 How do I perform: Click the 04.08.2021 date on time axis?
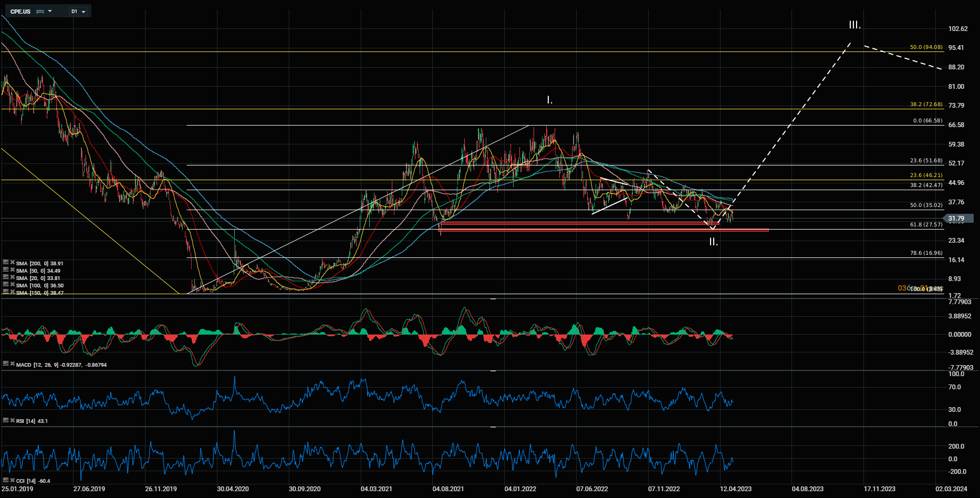(x=448, y=489)
